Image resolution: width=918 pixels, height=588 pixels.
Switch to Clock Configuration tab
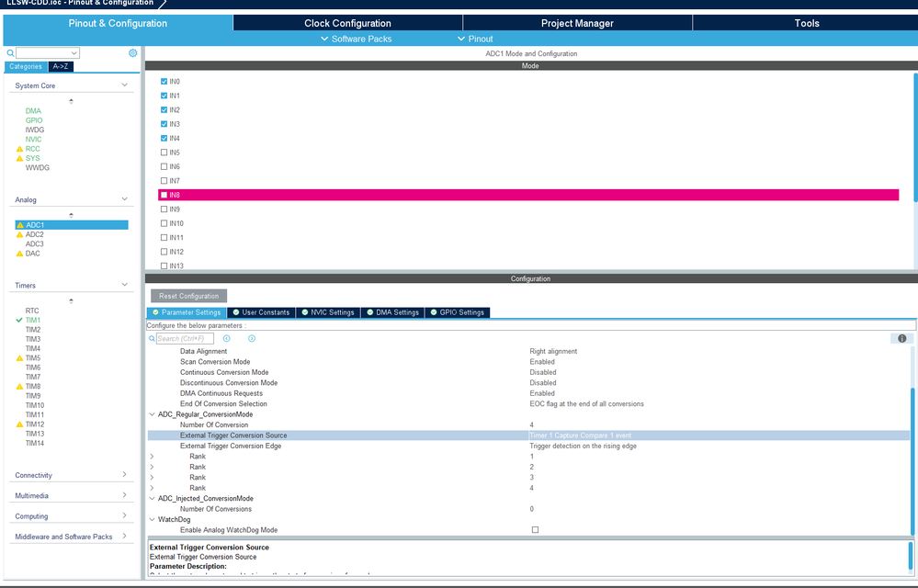tap(347, 23)
